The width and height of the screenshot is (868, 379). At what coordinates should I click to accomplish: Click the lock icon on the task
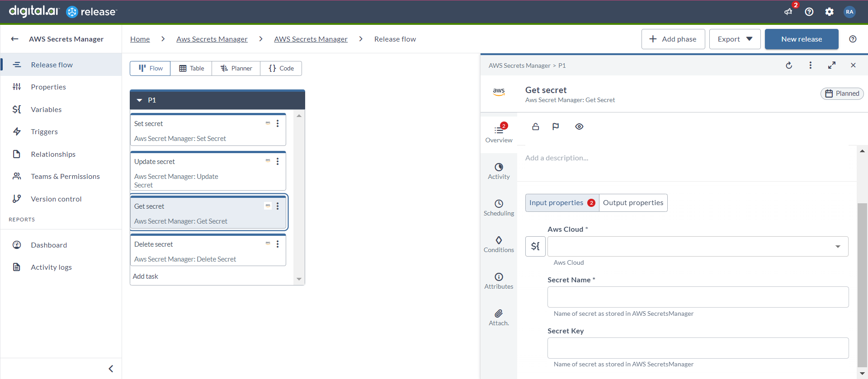536,126
